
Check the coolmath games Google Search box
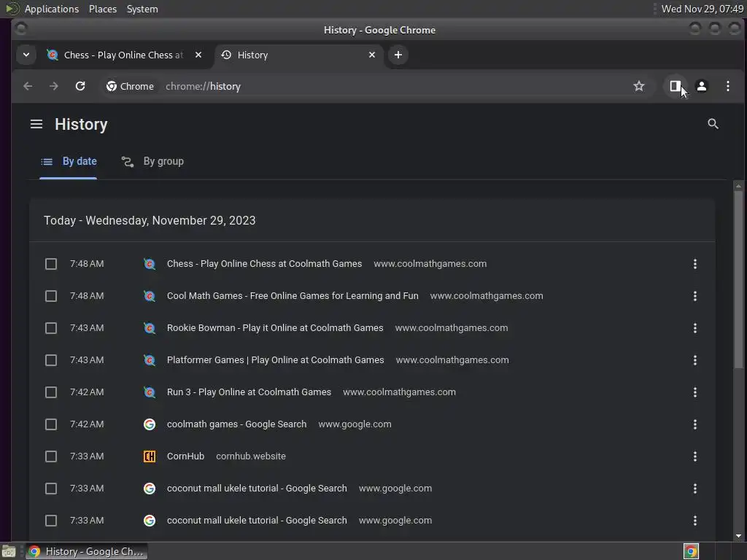[51, 424]
